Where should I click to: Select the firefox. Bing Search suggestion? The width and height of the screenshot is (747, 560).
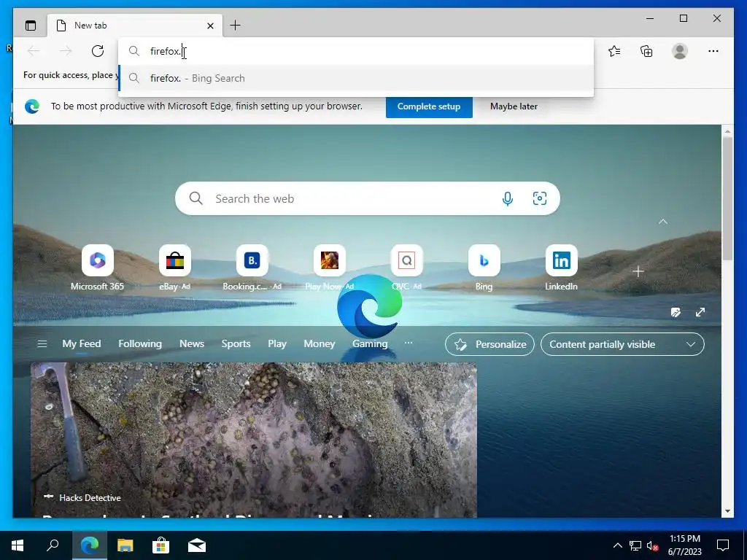coord(355,78)
